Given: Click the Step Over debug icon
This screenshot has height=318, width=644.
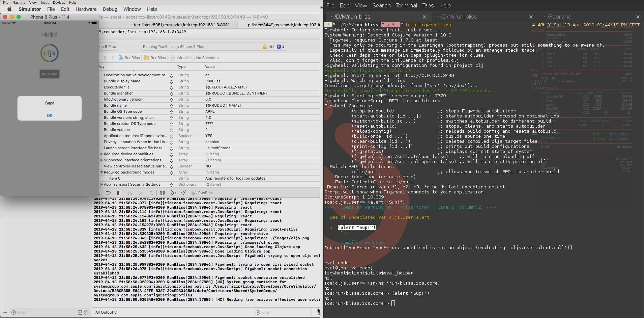Looking at the screenshot, I should [x=130, y=193].
